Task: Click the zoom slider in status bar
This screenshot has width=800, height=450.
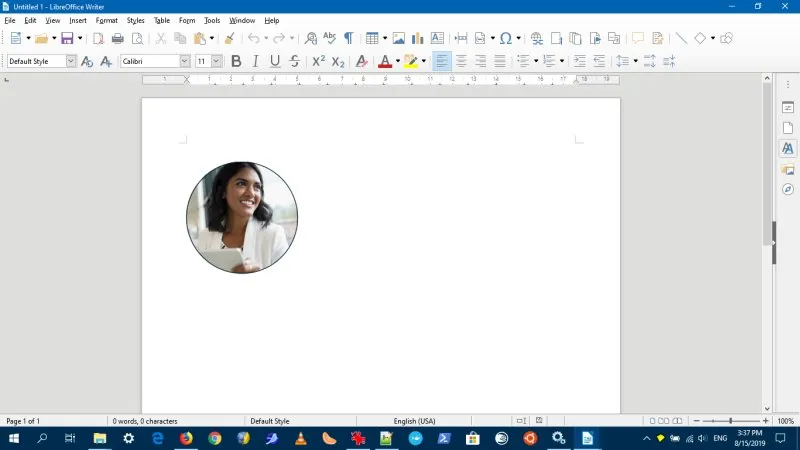Action: tap(730, 421)
